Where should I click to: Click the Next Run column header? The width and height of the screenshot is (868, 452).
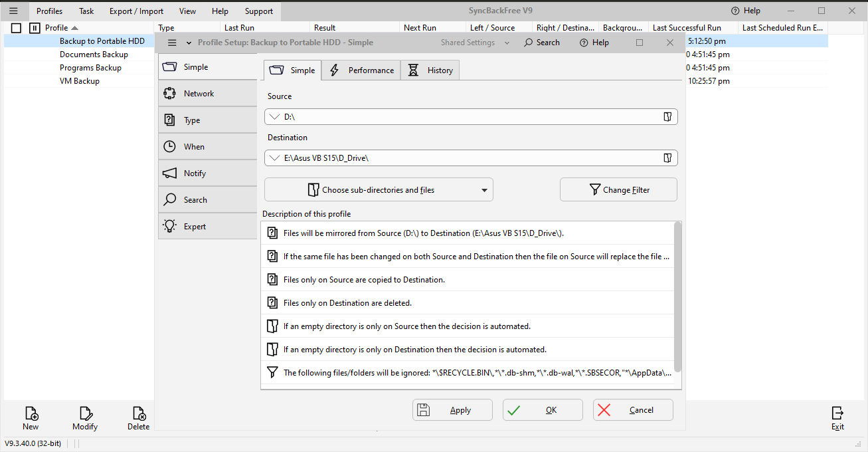[x=432, y=28]
